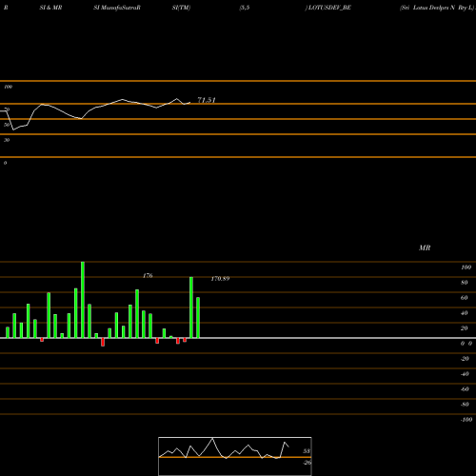Image resolution: width=476 pixels, height=476 pixels.
Task: Click the last green bar in MR chart
Action: [x=198, y=318]
